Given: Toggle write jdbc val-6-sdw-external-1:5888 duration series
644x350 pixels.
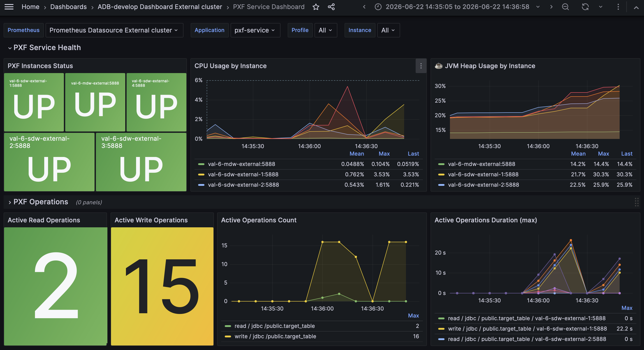Looking at the screenshot, I should click(x=527, y=329).
